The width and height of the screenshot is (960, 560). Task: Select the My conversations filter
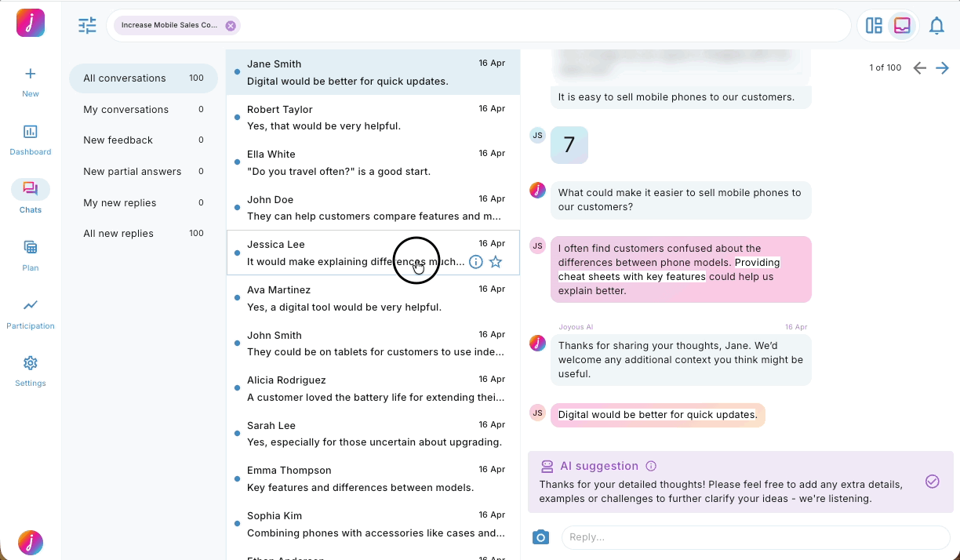[126, 109]
